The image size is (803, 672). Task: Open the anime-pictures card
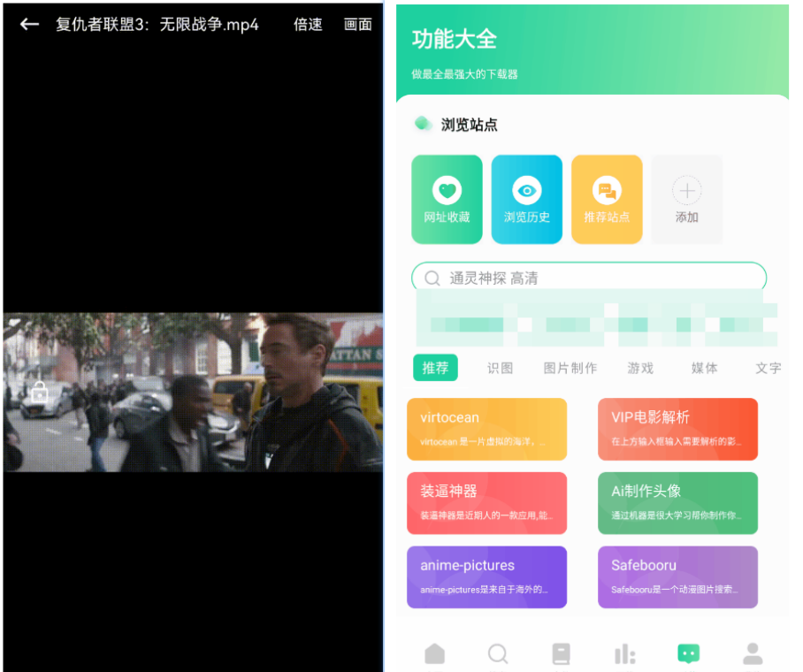click(x=486, y=577)
